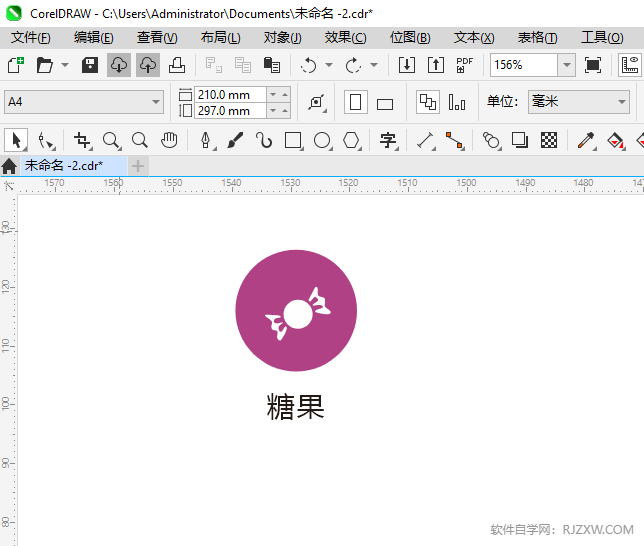Image resolution: width=644 pixels, height=546 pixels.
Task: Select portrait page orientation
Action: (356, 102)
